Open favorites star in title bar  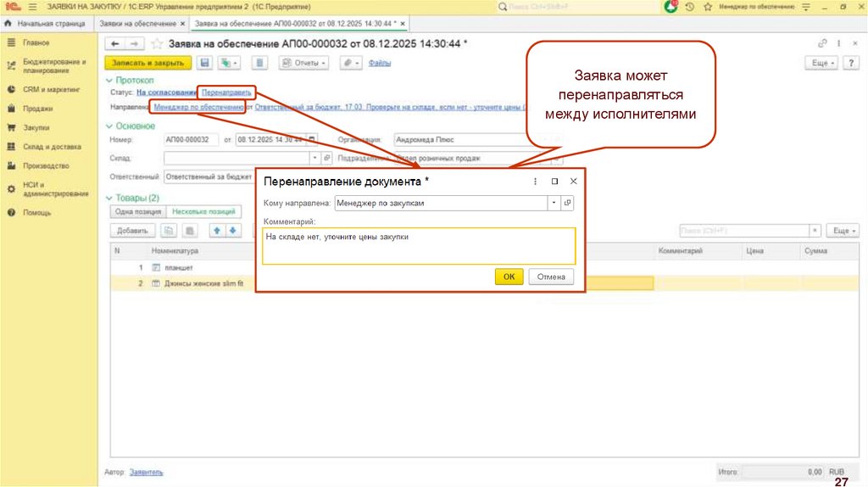coord(708,7)
